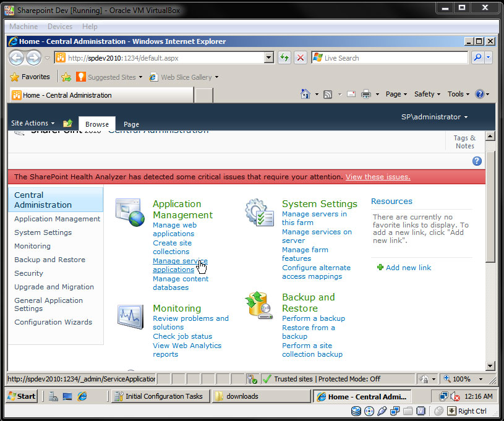Open Check job status link
Screen dimensions: 504x421
182,336
